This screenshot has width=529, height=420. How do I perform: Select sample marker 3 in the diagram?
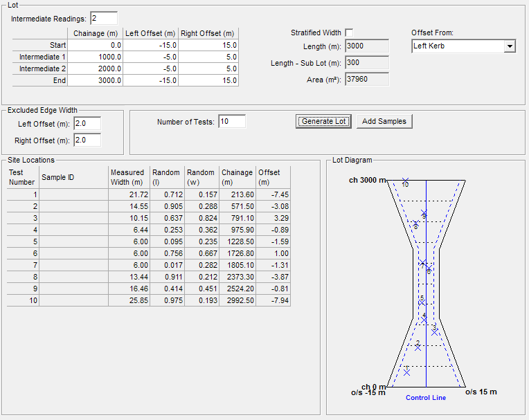coord(434,331)
